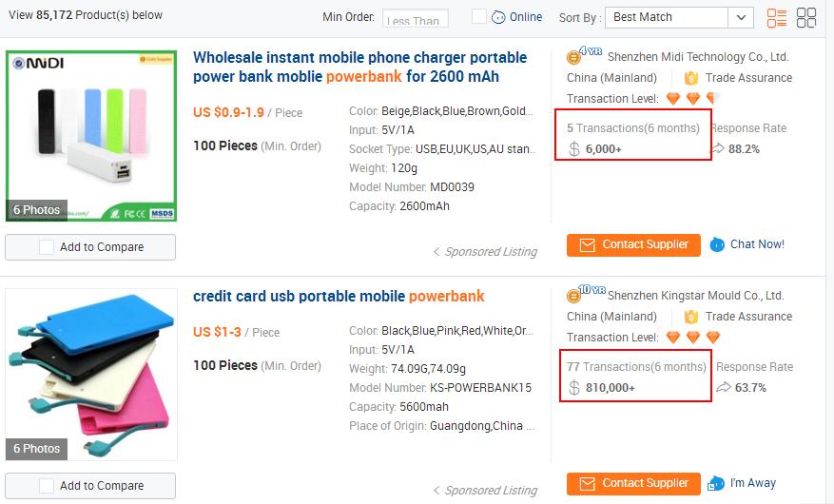This screenshot has width=834, height=504.
Task: Click the Min Order input field
Action: 415,18
